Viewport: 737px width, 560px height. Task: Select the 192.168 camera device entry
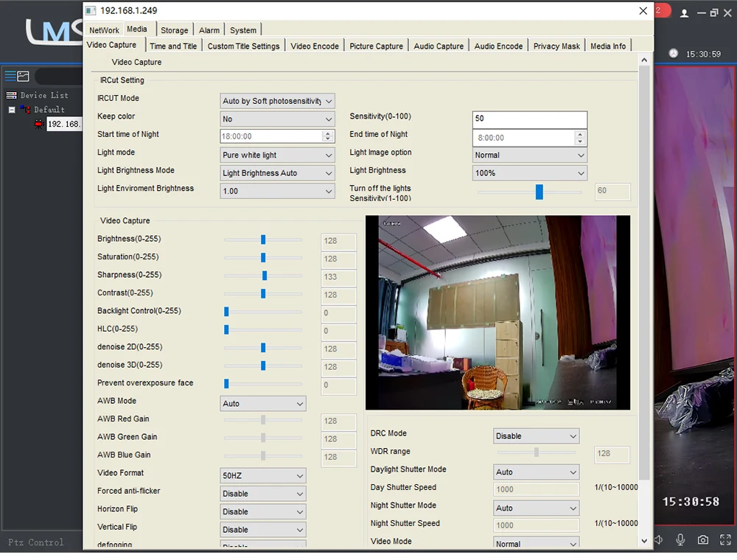click(63, 124)
